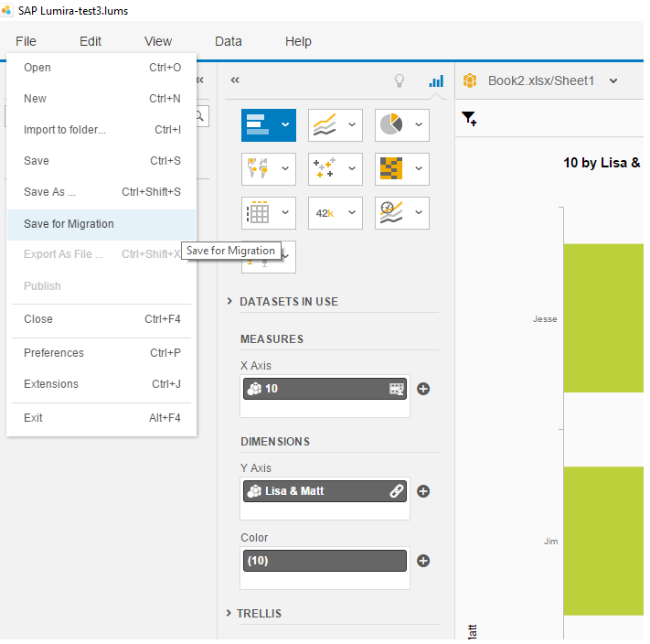Select the geographic map chart icon

tap(258, 168)
